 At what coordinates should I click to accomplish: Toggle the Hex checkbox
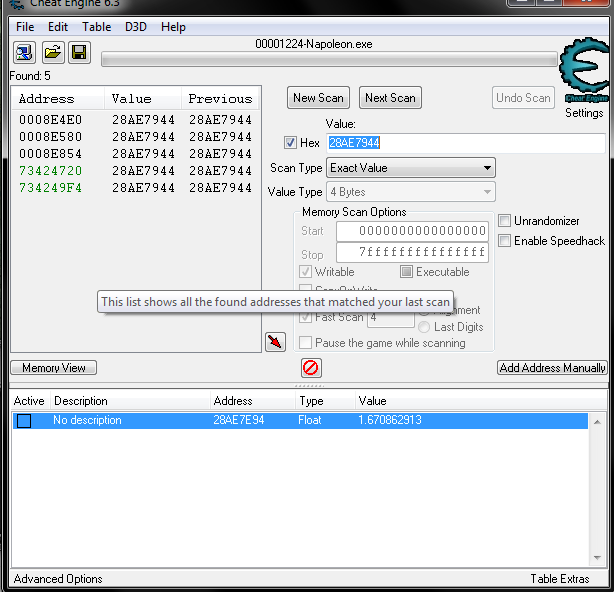pos(290,143)
